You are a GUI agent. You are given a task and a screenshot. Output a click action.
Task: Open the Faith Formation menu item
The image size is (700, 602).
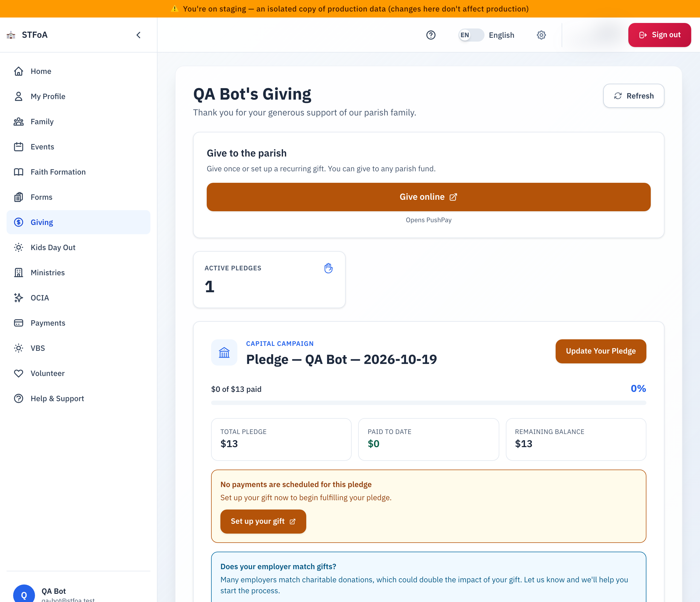coord(78,172)
